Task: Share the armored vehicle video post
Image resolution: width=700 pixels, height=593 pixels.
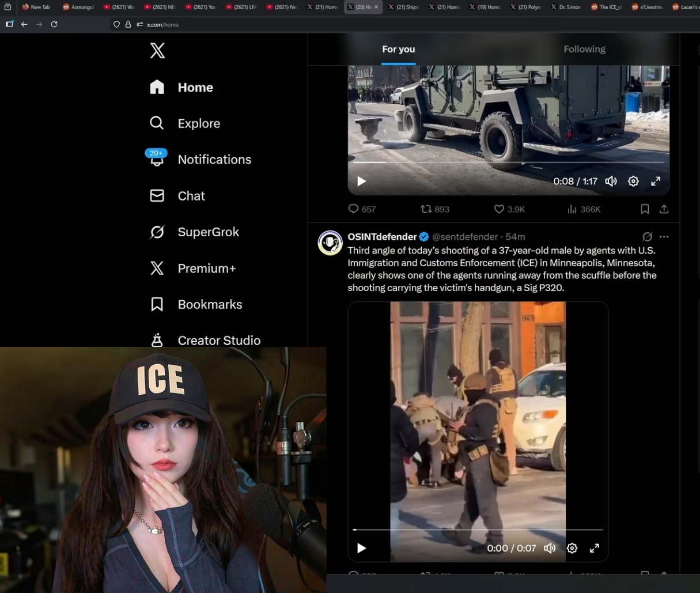Action: point(664,209)
